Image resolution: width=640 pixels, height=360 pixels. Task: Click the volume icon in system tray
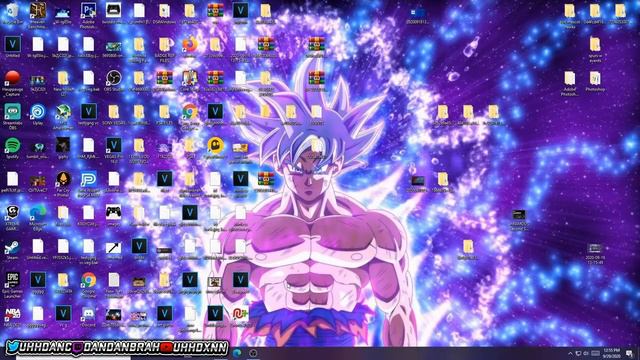586,353
